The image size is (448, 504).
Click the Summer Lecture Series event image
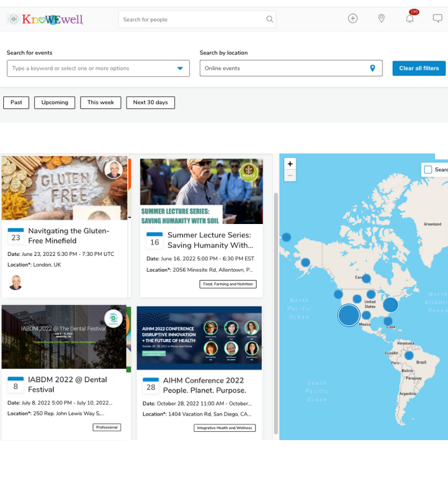coord(202,192)
